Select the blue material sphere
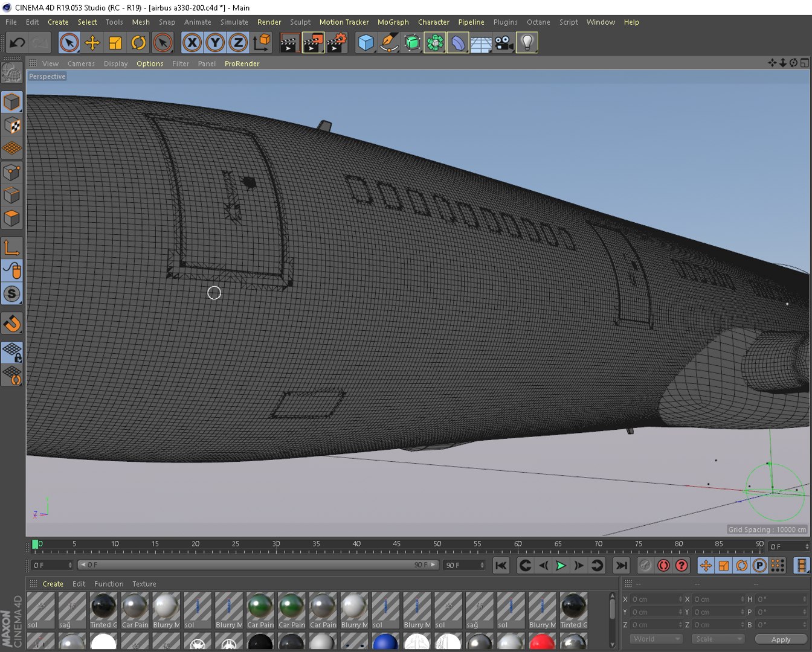 (x=385, y=642)
